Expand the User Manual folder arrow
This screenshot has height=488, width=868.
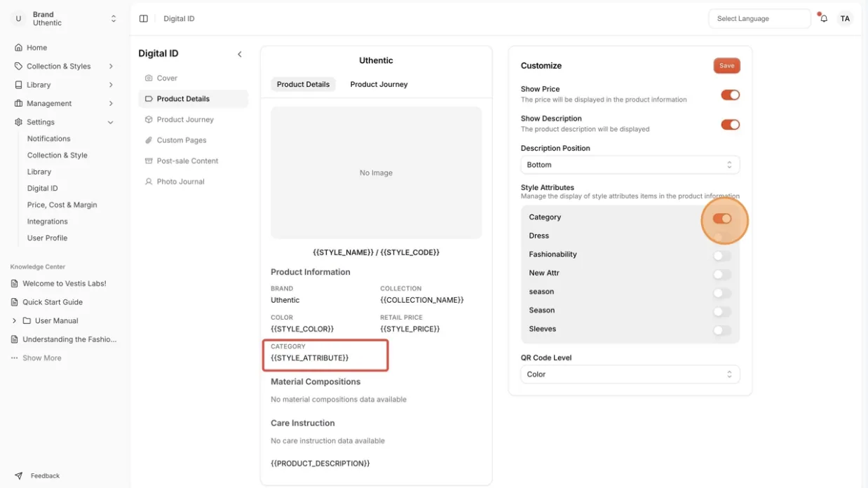click(14, 320)
